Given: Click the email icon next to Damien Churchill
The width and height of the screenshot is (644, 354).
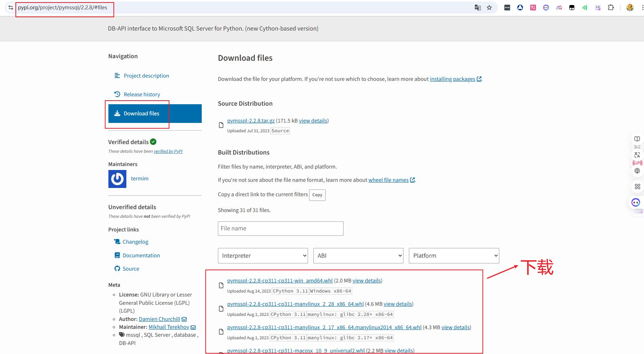Looking at the screenshot, I should pyautogui.click(x=184, y=319).
